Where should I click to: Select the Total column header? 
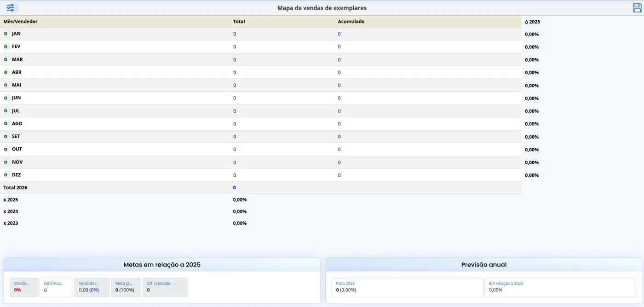click(239, 22)
